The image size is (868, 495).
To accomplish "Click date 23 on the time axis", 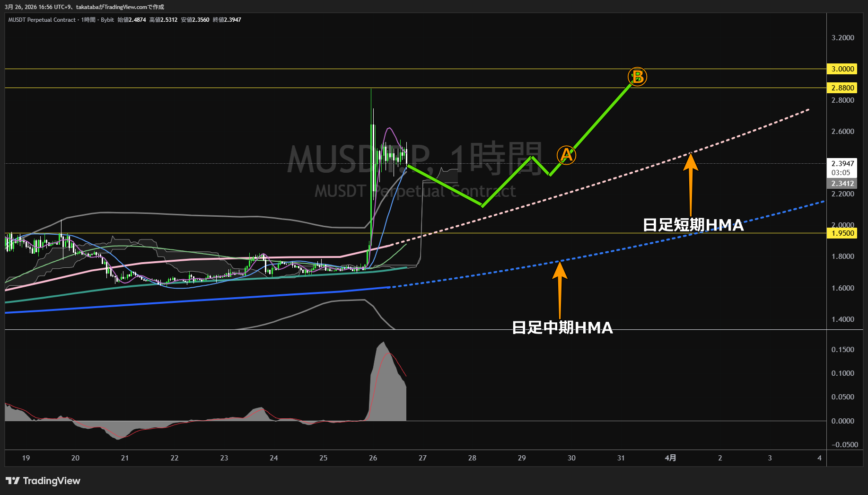I will [224, 458].
